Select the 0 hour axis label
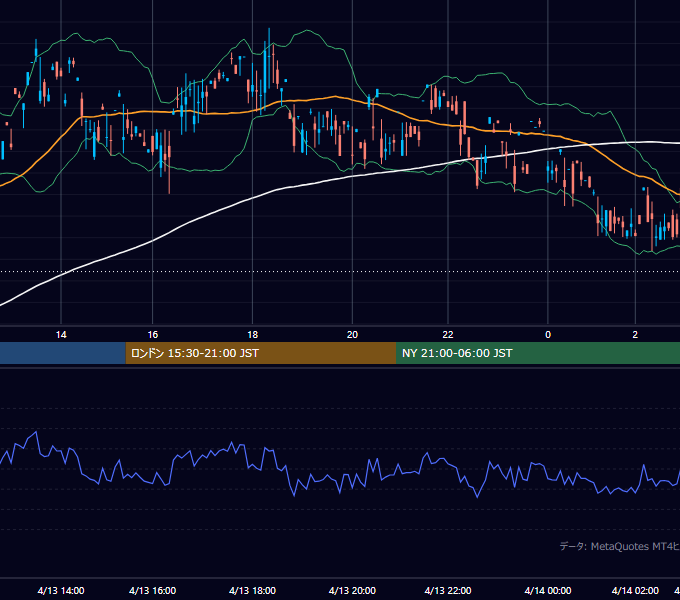Viewport: 680px width, 600px height. click(x=548, y=335)
